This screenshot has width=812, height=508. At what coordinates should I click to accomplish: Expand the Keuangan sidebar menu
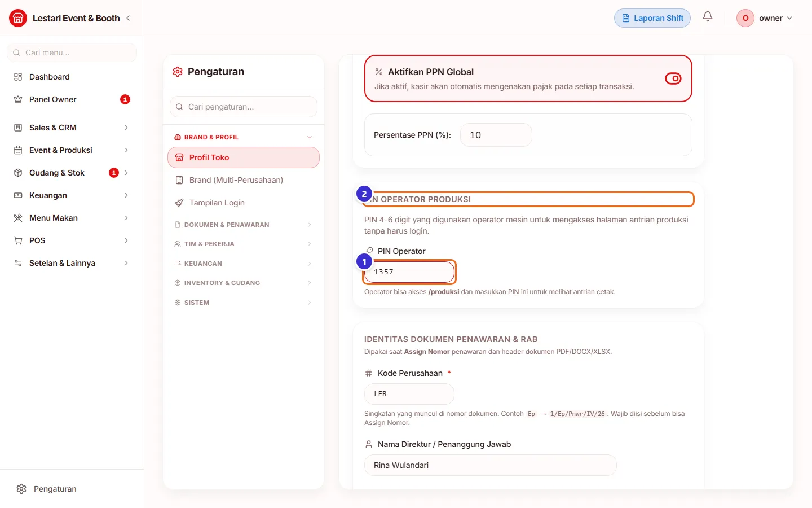coord(72,195)
